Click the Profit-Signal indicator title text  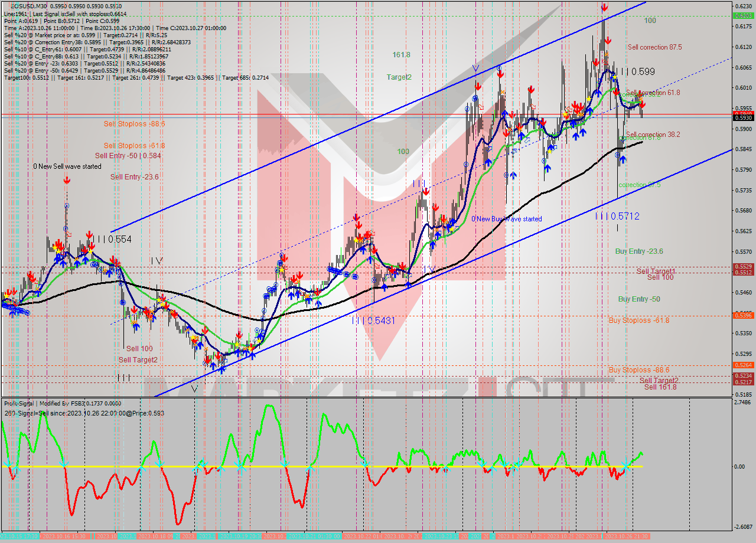coord(35,403)
